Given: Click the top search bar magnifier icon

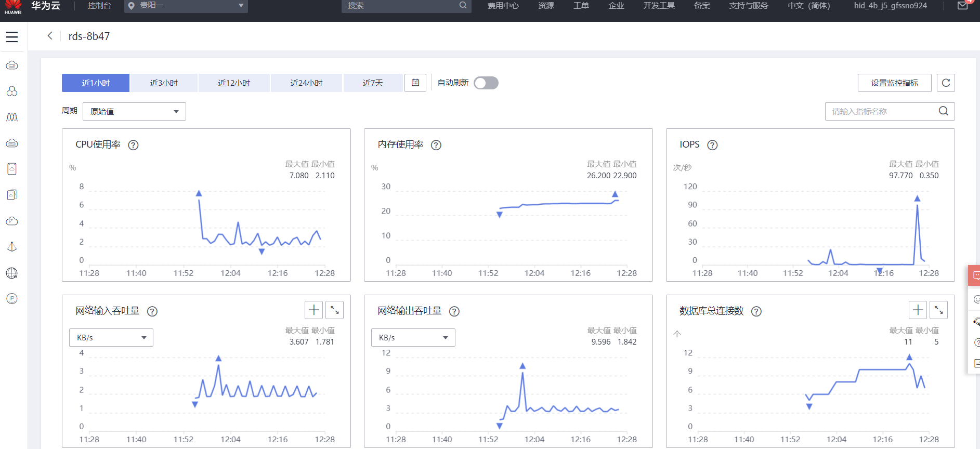Looking at the screenshot, I should coord(463,5).
